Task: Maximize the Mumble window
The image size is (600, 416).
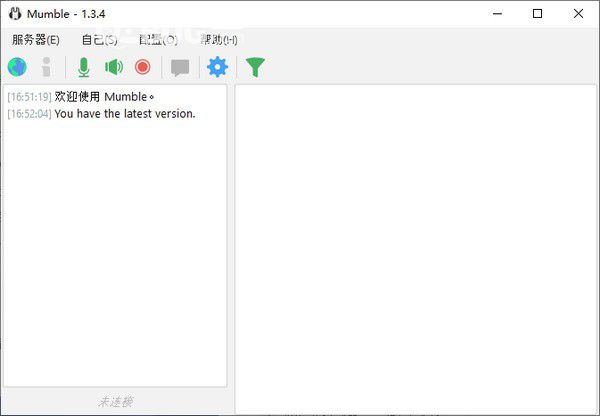Action: click(537, 14)
